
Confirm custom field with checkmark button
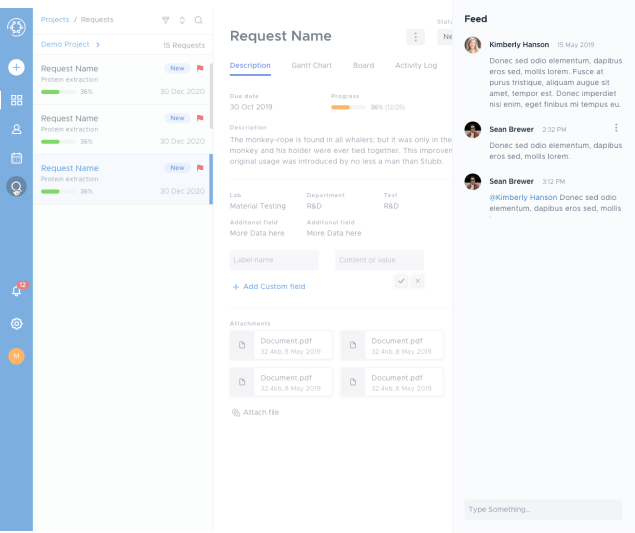(401, 281)
